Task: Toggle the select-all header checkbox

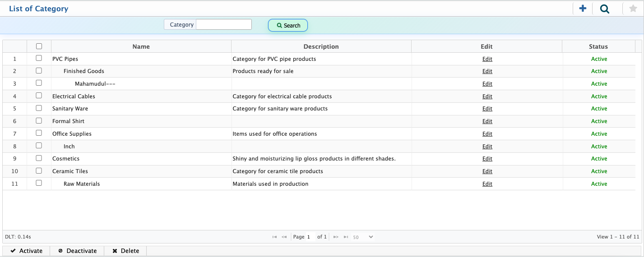Action: (x=39, y=46)
